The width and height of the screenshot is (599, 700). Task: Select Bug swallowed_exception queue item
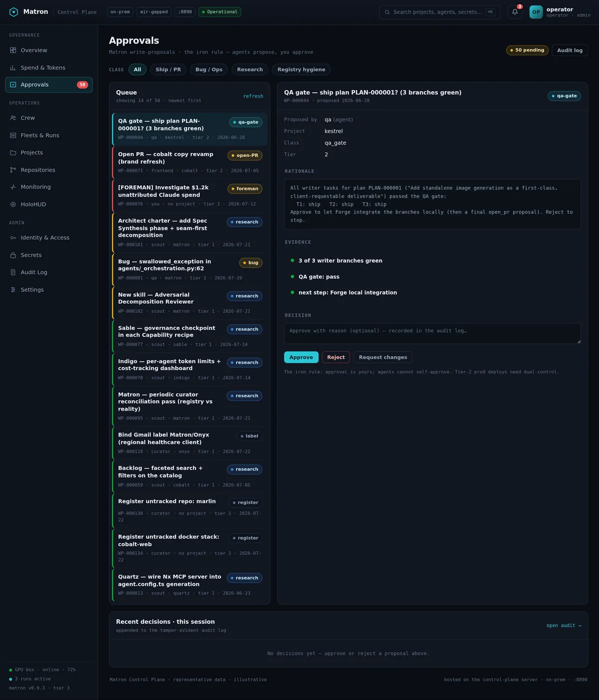click(x=190, y=269)
